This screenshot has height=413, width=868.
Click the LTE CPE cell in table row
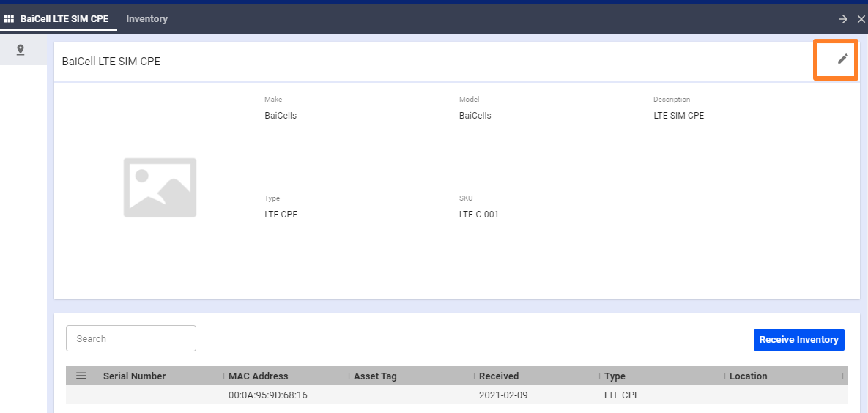pos(622,395)
